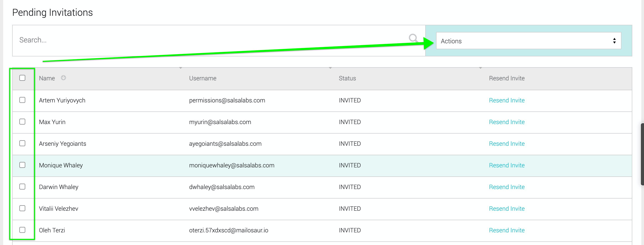Click the name Artem Yuriyovych
The width and height of the screenshot is (644, 245).
pos(62,100)
